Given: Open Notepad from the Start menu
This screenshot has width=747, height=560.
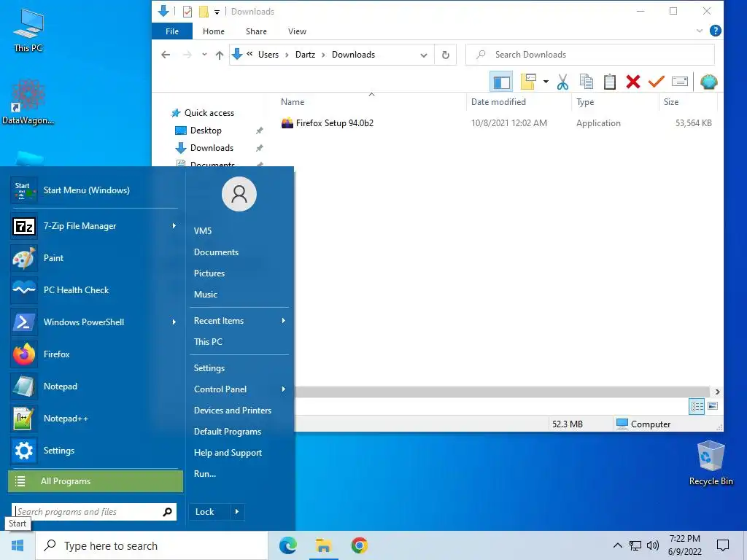Looking at the screenshot, I should [x=94, y=386].
